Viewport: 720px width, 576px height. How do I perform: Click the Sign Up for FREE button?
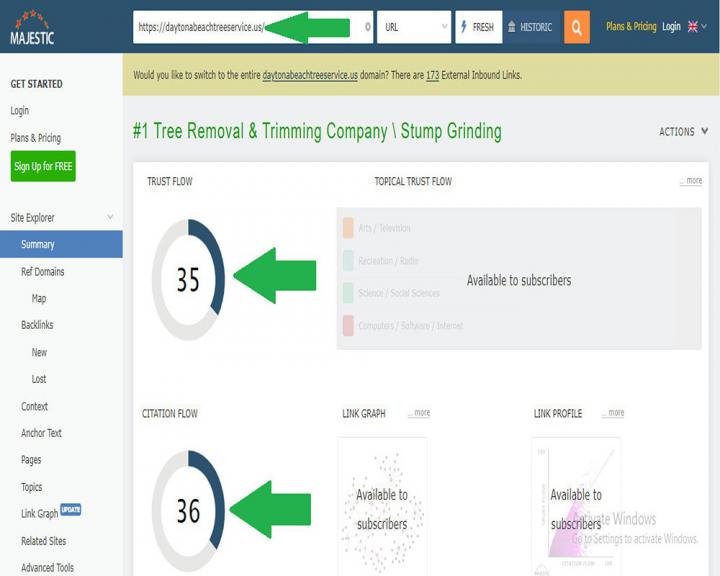[x=43, y=166]
